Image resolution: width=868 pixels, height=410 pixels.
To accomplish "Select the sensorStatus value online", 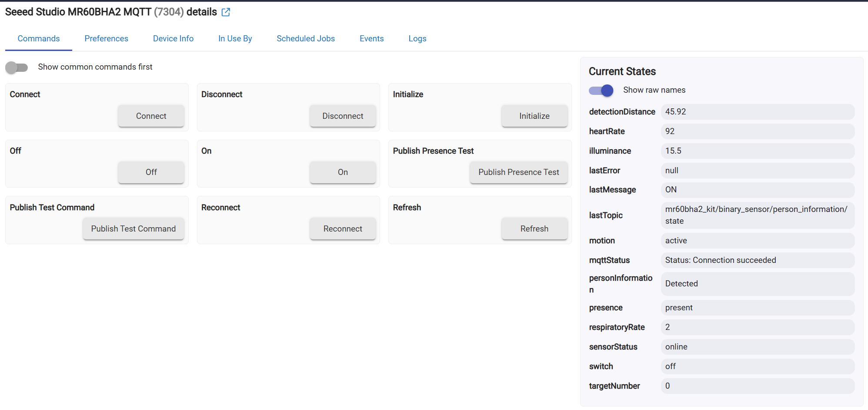I will pyautogui.click(x=758, y=347).
